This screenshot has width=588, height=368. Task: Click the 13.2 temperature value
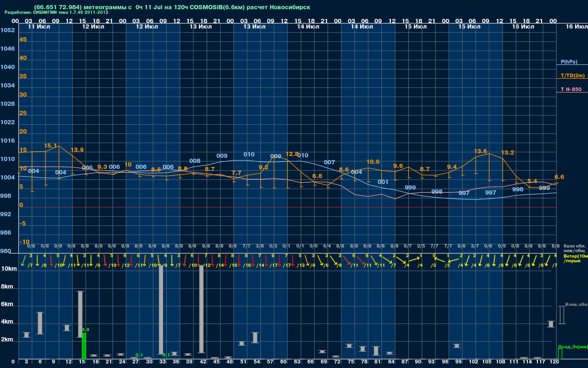508,153
